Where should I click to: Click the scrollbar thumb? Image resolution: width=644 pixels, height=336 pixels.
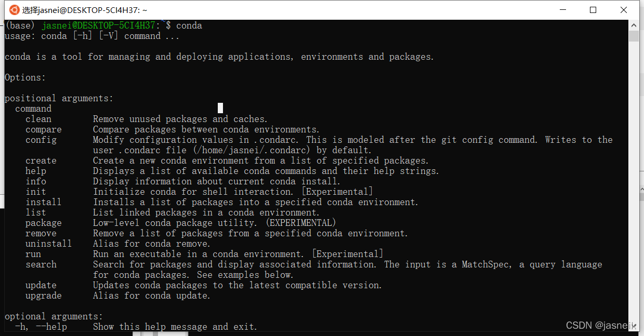pyautogui.click(x=634, y=36)
